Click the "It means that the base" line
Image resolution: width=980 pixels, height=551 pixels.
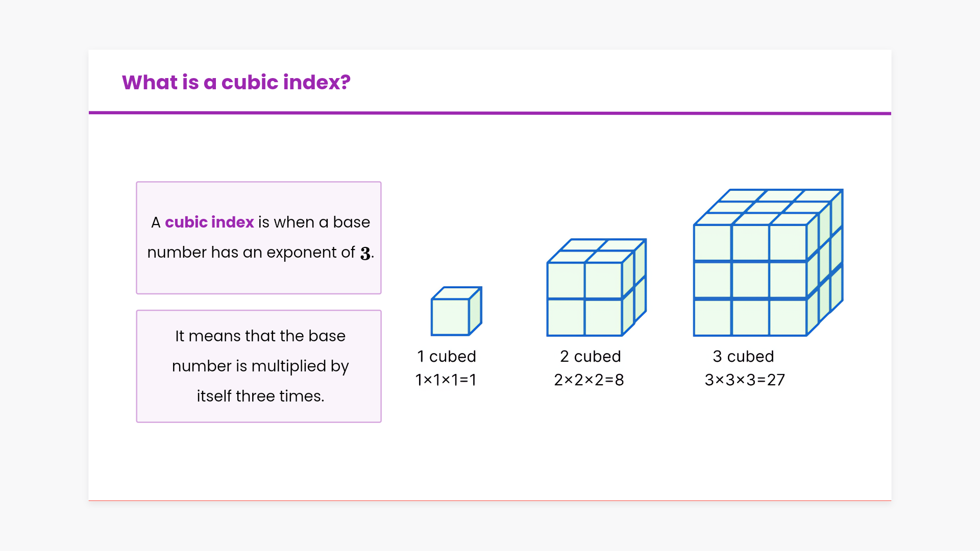tap(260, 336)
